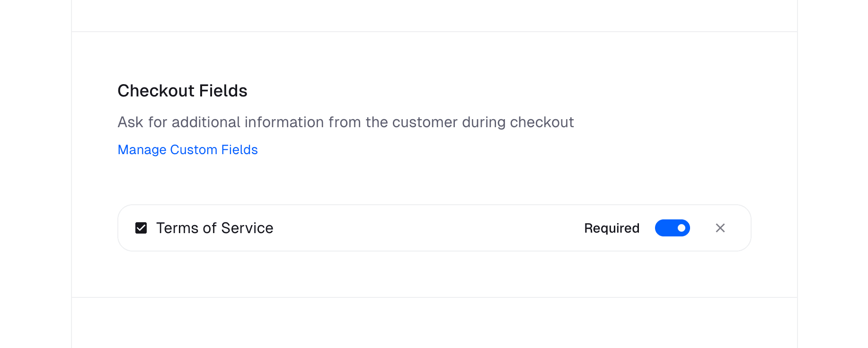Click the checkout description text
Viewport: 868px width, 348px height.
click(345, 122)
